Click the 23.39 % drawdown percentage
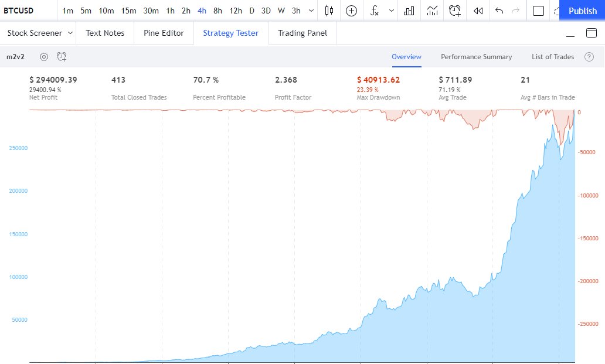This screenshot has width=605, height=364. coord(368,90)
